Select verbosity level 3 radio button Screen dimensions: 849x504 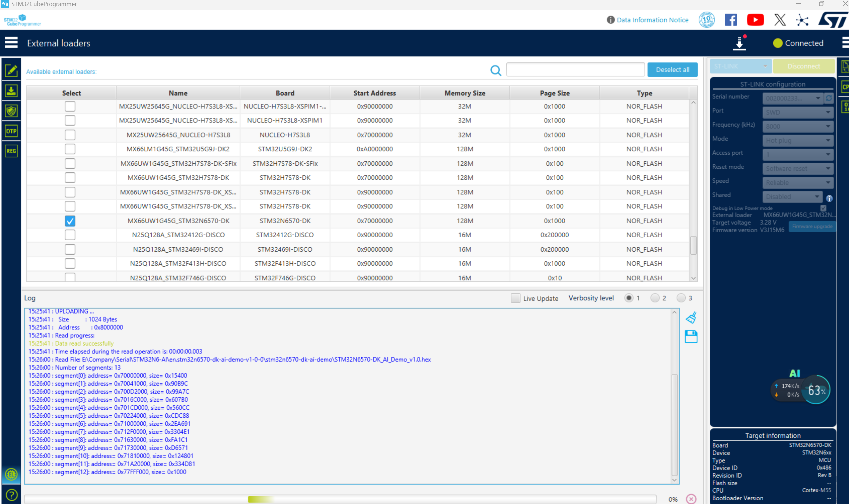point(681,298)
